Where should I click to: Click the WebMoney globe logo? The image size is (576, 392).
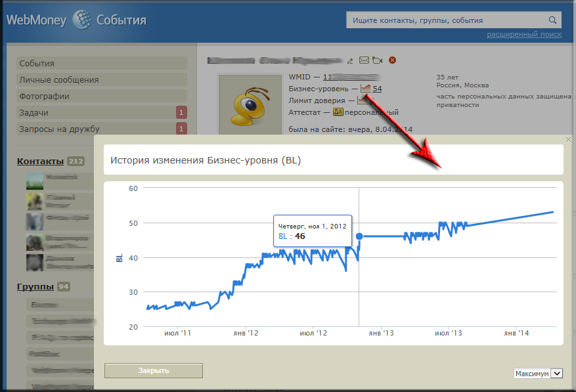click(81, 20)
